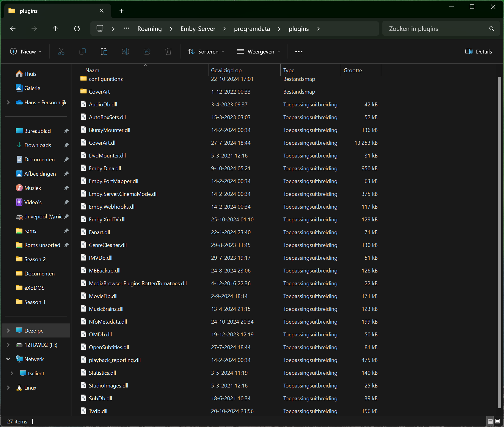The width and height of the screenshot is (504, 427).
Task: Refresh the current folder view
Action: tap(77, 29)
